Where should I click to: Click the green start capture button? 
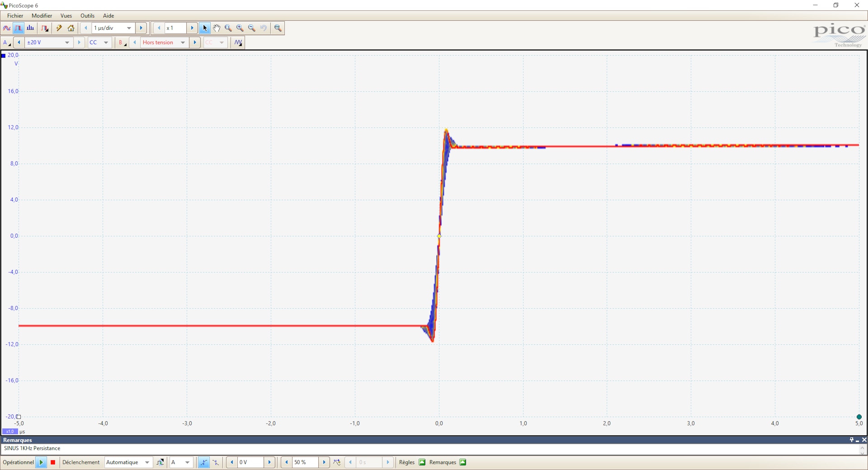(41, 462)
